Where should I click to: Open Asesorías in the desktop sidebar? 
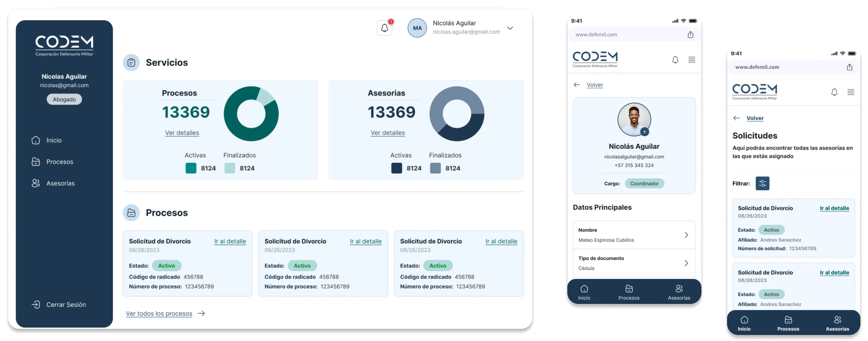tap(53, 183)
